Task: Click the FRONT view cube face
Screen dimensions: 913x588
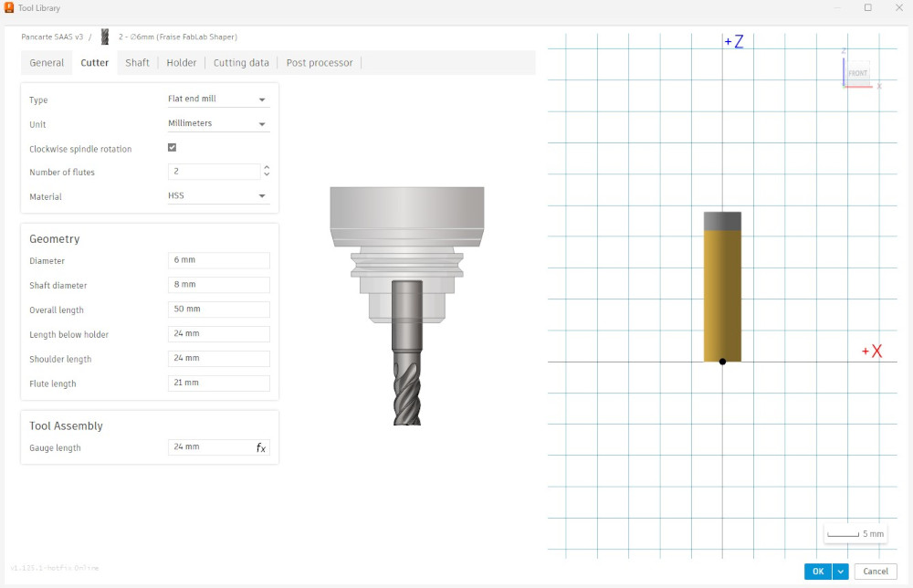Action: 857,73
